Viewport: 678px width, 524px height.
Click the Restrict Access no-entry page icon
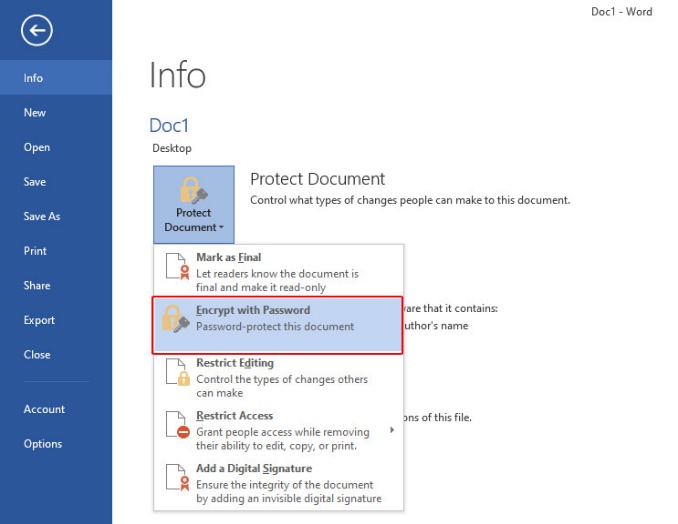point(178,425)
